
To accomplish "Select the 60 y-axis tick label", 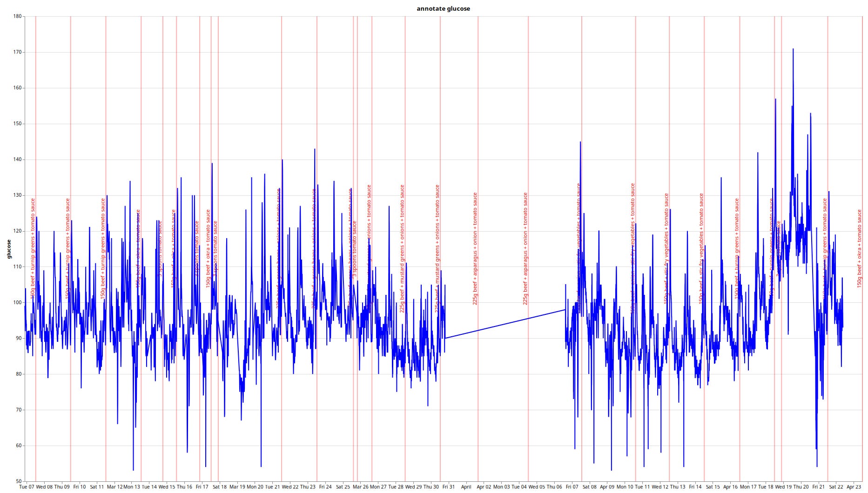I will point(19,446).
